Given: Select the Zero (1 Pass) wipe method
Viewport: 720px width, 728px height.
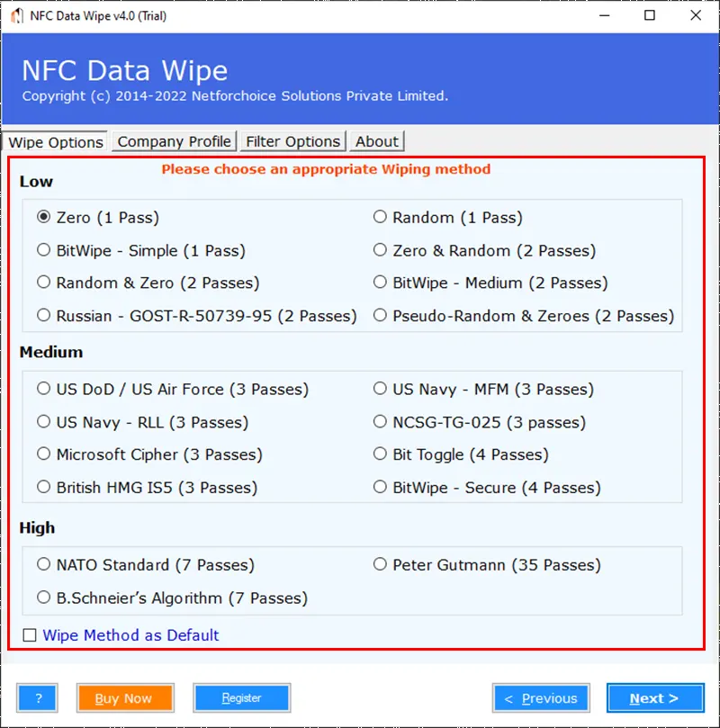Looking at the screenshot, I should click(42, 216).
